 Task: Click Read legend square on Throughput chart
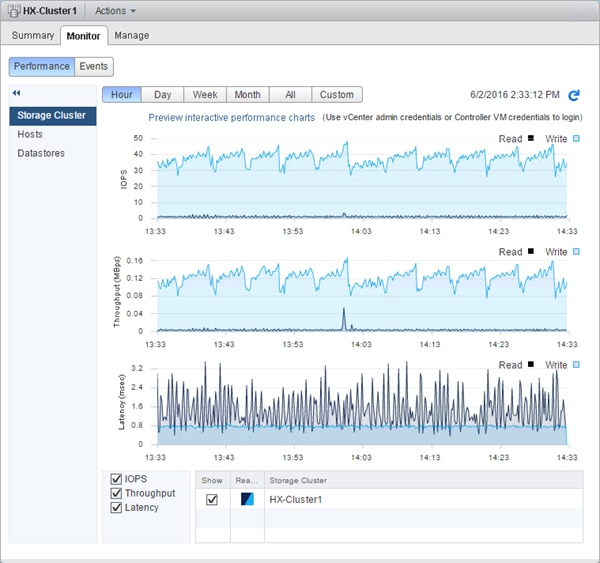pyautogui.click(x=531, y=251)
